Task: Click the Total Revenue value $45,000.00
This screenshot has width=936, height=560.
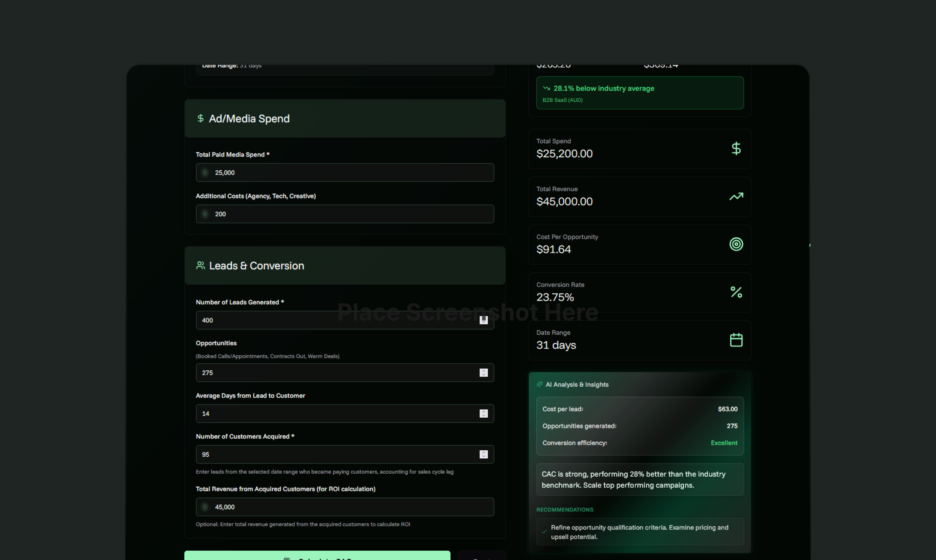Action: coord(564,202)
